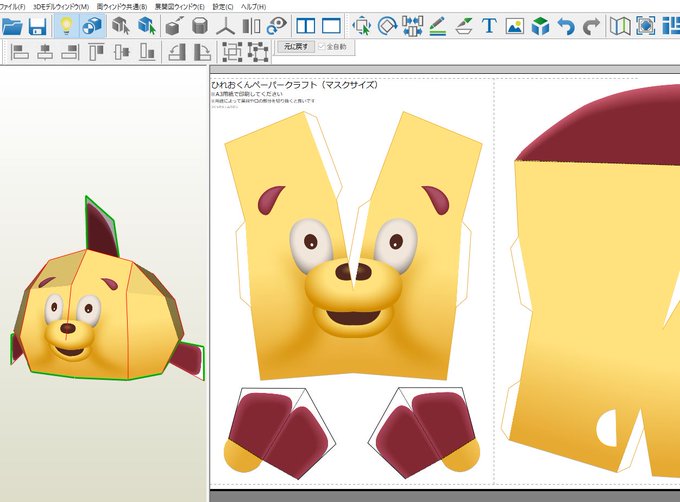Rotate parts counterclockwise
This screenshot has width=680, height=502.
(177, 52)
